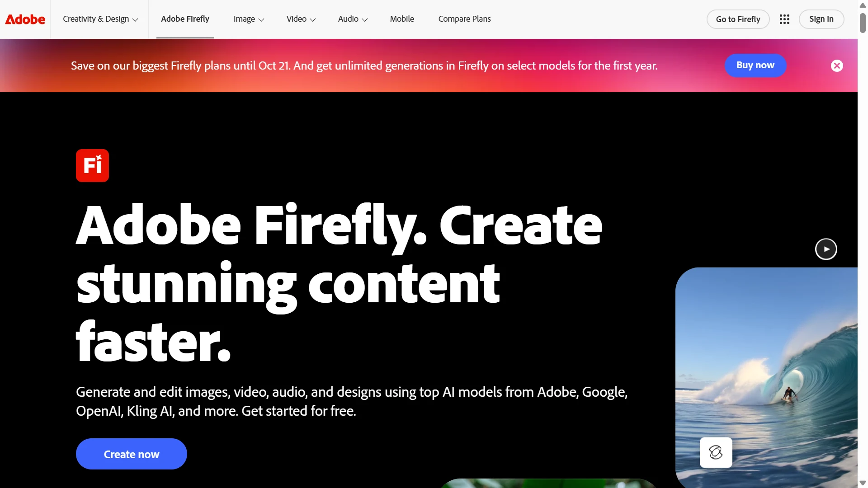This screenshot has height=488, width=868.
Task: Open the Video dropdown menu
Action: click(301, 19)
